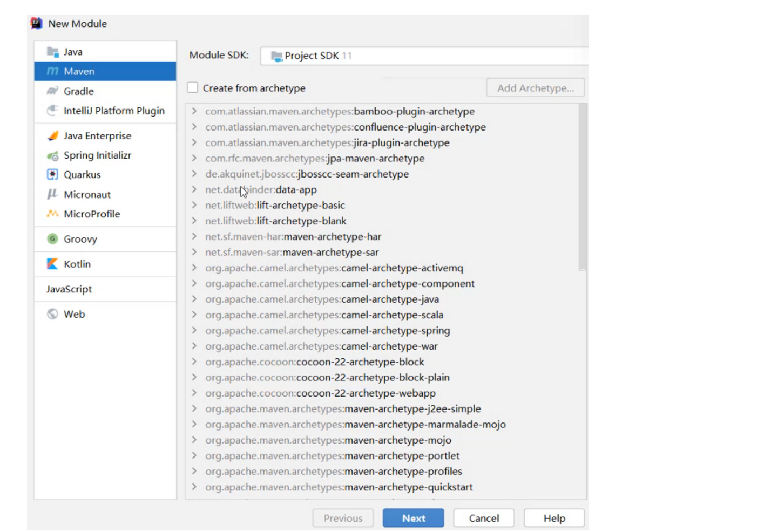The image size is (771, 532).
Task: Click the Add Archetype... button
Action: click(x=536, y=88)
